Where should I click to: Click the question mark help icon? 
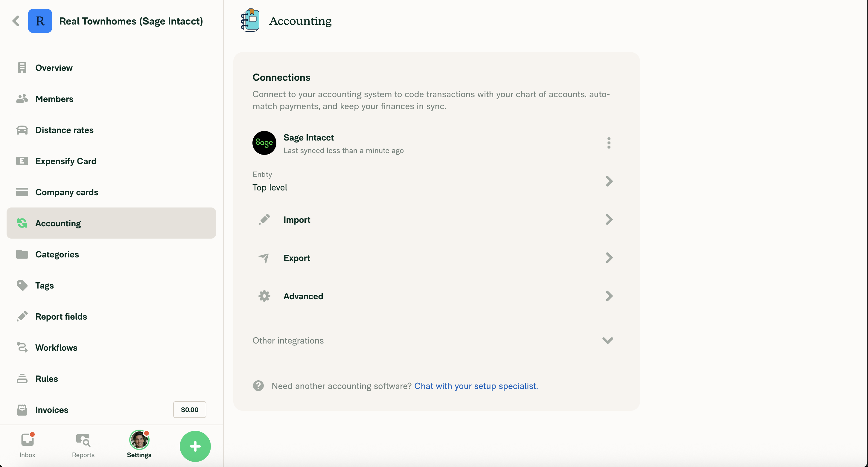point(258,386)
